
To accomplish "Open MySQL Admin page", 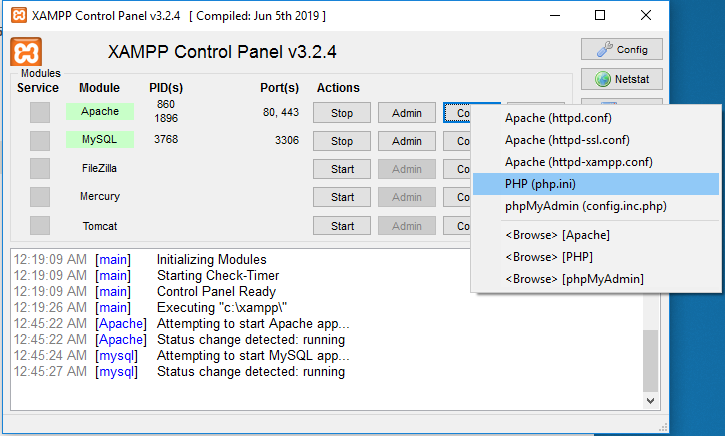I will (407, 141).
